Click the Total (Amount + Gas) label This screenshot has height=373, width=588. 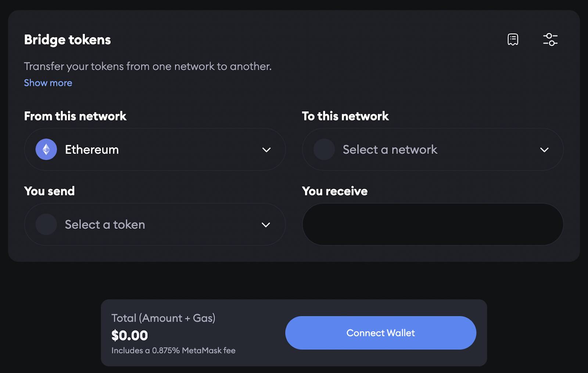coord(164,318)
